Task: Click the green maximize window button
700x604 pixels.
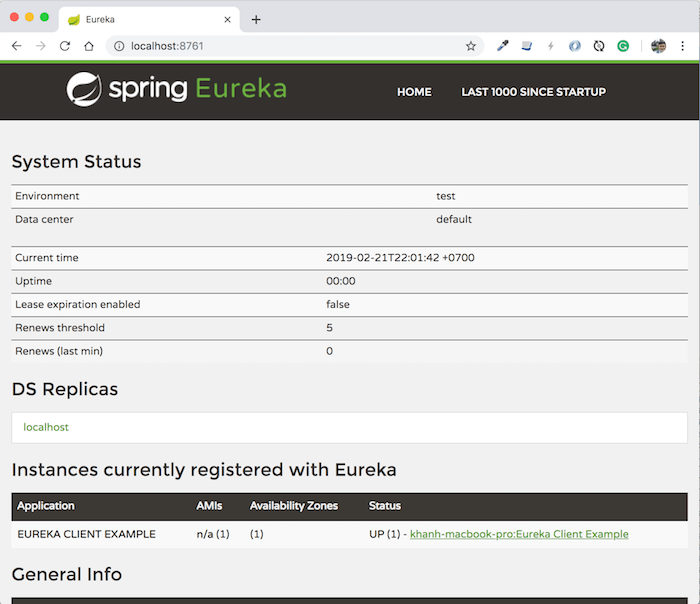Action: 44,17
